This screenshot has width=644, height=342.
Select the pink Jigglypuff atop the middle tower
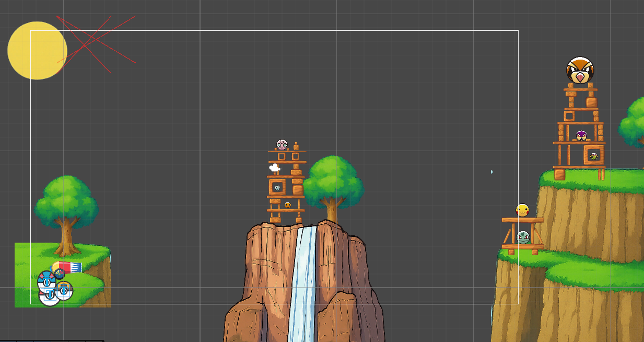[282, 145]
